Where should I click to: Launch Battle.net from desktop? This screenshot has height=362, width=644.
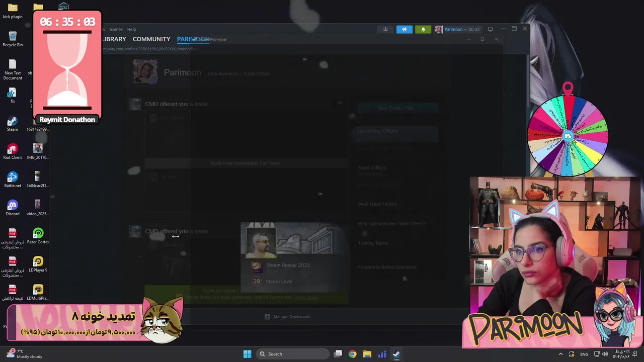point(13,180)
